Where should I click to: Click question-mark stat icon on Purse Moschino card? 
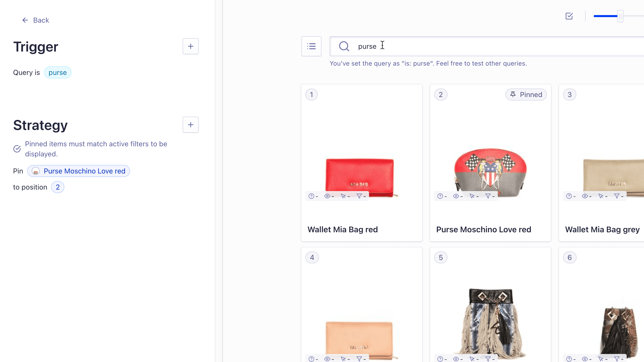pyautogui.click(x=440, y=196)
